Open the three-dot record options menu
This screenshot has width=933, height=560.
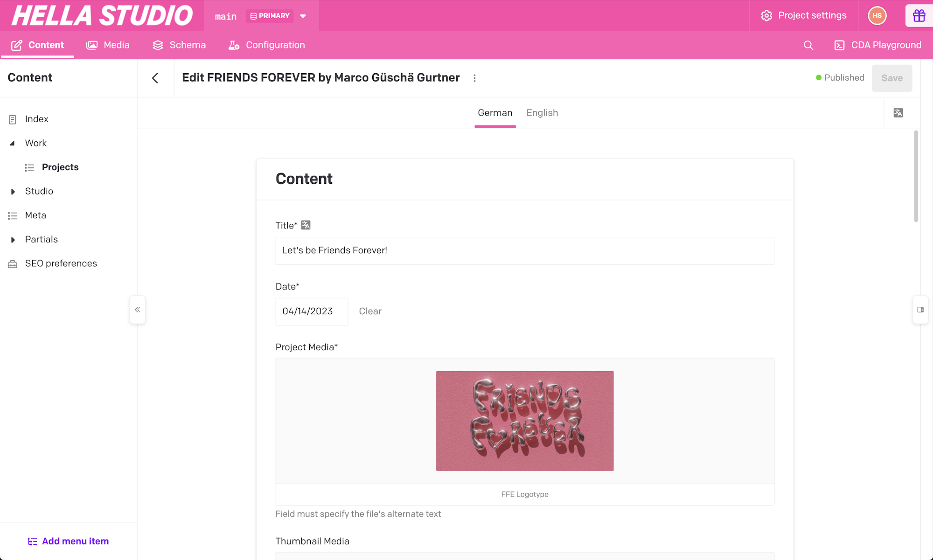point(474,78)
